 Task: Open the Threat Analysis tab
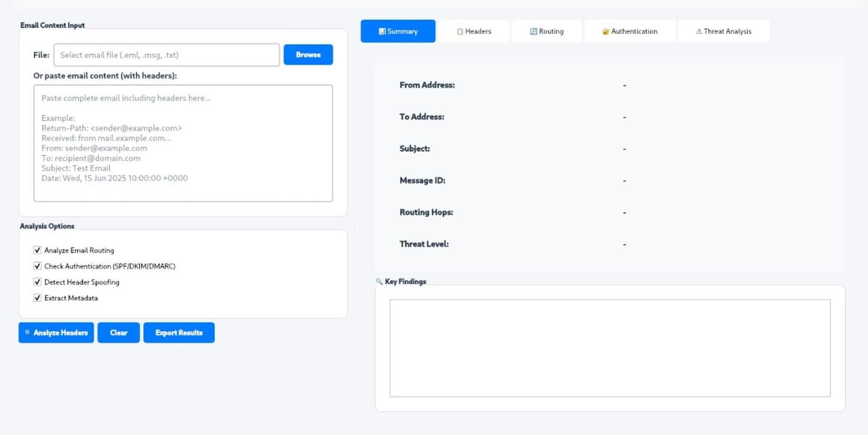pos(723,32)
